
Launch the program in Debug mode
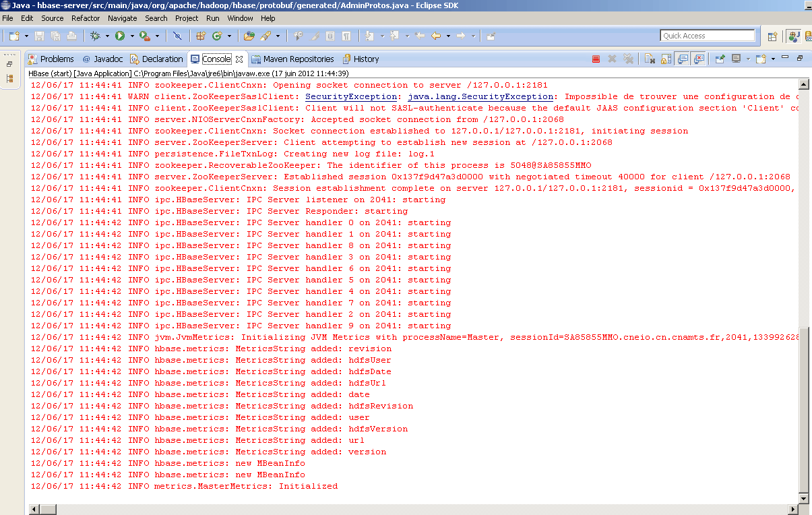click(x=96, y=36)
